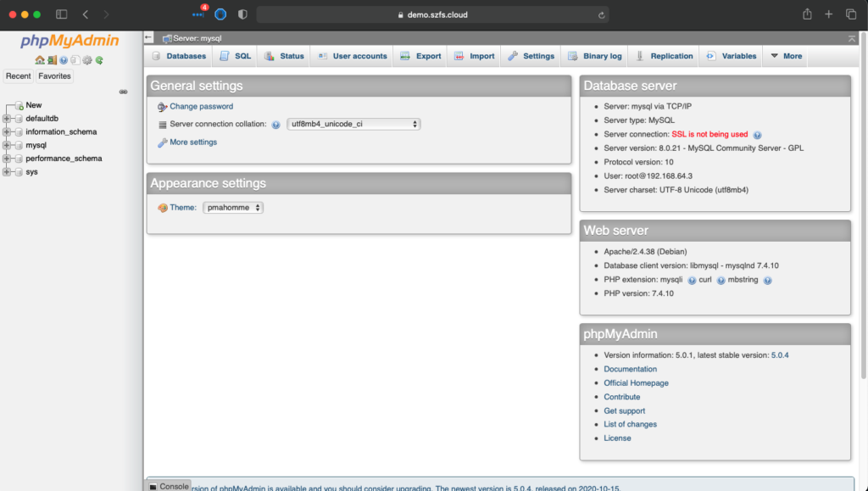Image resolution: width=868 pixels, height=491 pixels.
Task: Open the Binary log tab
Action: point(594,56)
